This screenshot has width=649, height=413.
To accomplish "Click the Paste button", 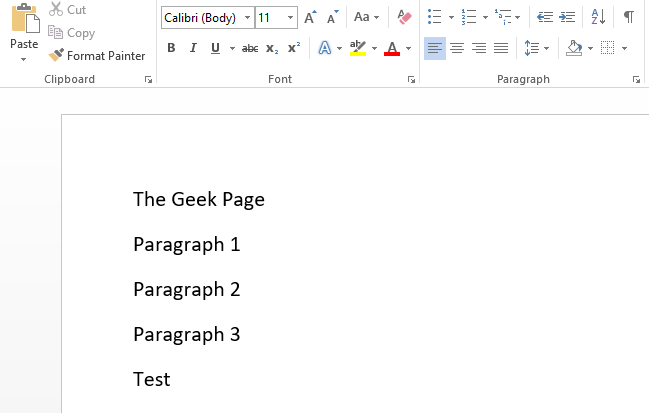I will coord(24,32).
